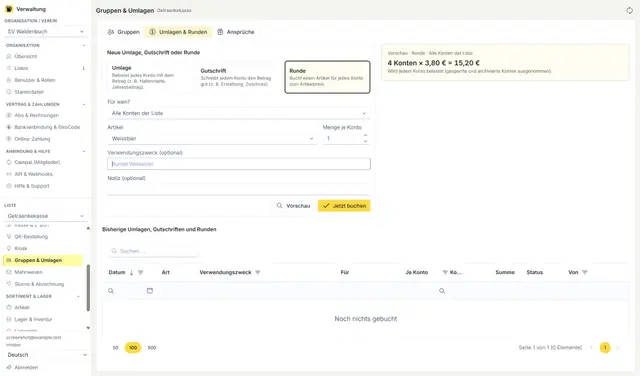Image resolution: width=640 pixels, height=376 pixels.
Task: Switch to the Umlagen & Runden tab
Action: [178, 32]
